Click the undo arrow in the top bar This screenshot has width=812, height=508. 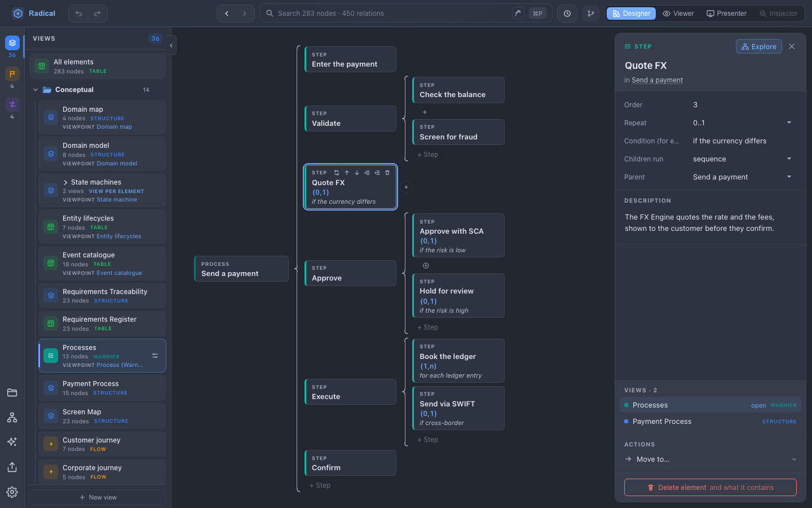[79, 14]
